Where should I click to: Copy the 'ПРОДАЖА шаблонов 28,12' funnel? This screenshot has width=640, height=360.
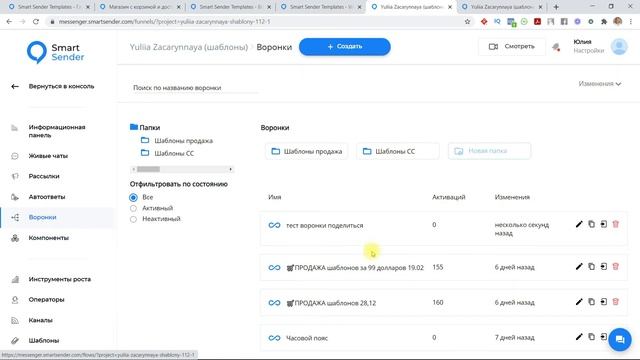[591, 302]
